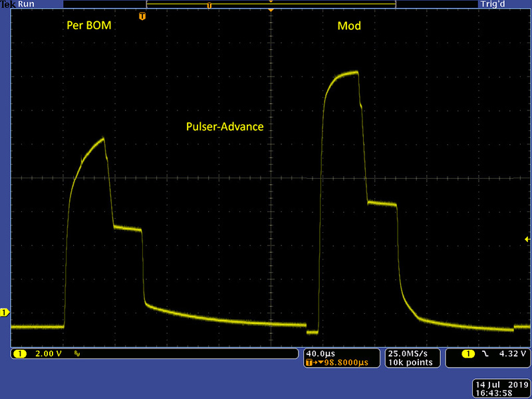Select the orange T marker in record overview bar

pos(209,5)
